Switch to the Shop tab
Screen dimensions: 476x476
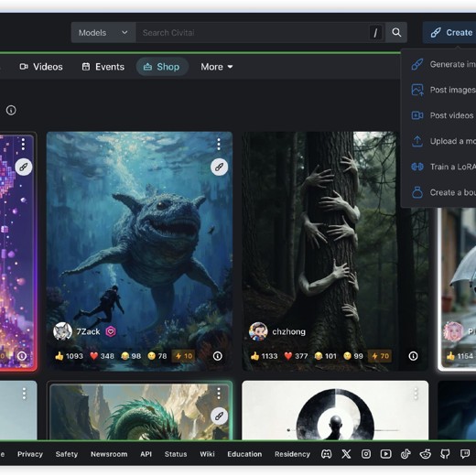point(162,67)
